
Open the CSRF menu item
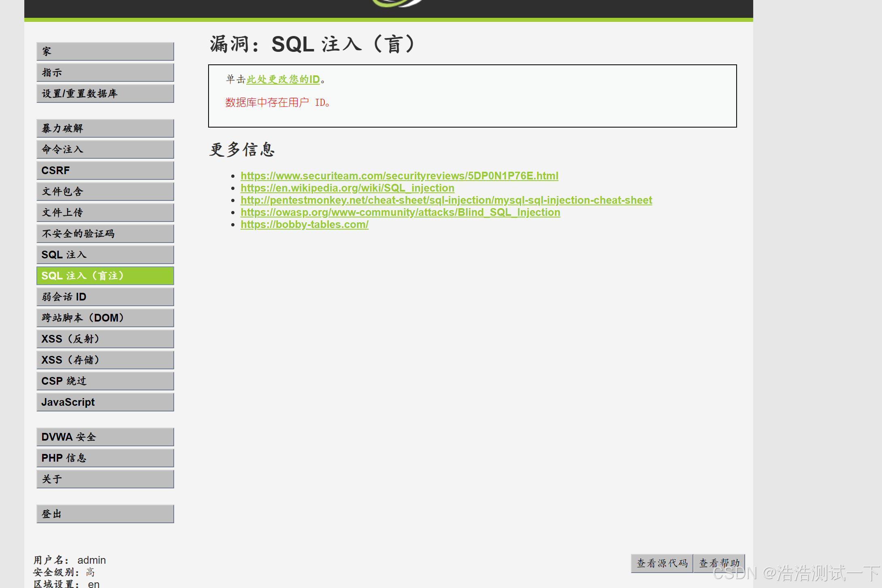(105, 170)
